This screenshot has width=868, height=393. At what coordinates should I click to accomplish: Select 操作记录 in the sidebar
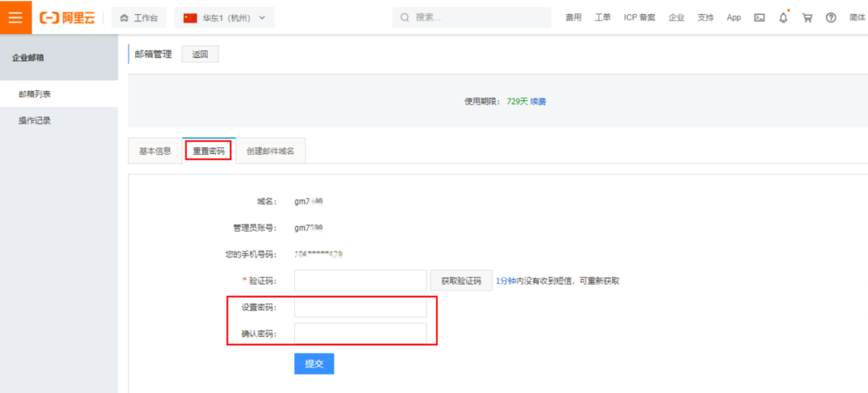coord(35,121)
